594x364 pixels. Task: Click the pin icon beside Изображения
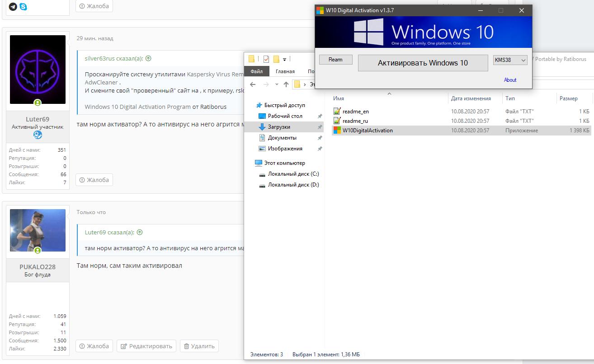320,149
